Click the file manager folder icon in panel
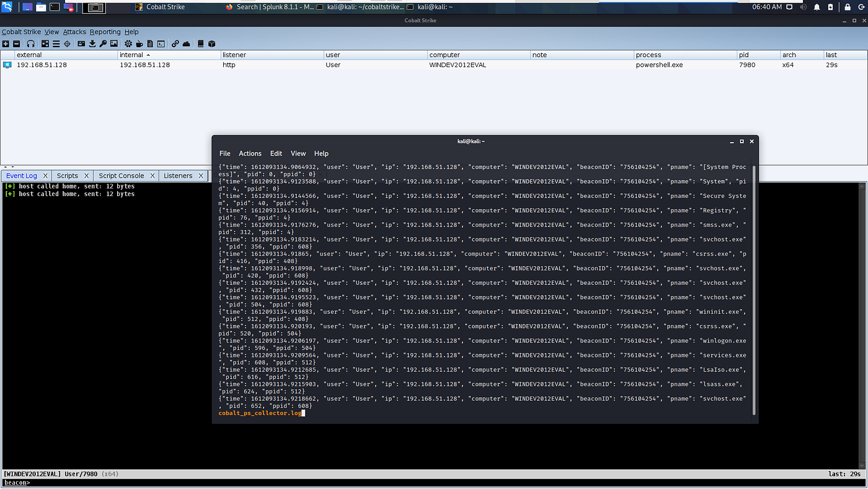 (41, 7)
